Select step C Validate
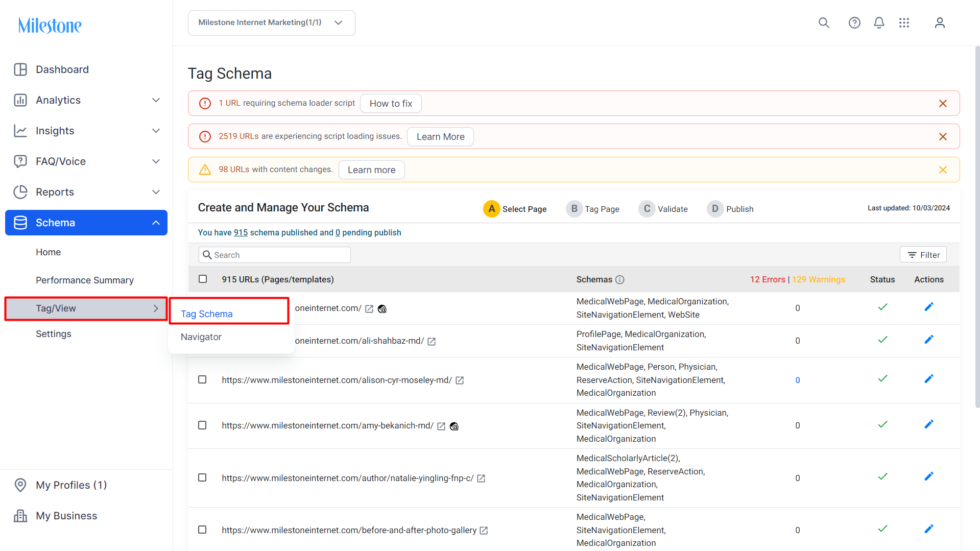Image resolution: width=980 pixels, height=551 pixels. point(663,209)
